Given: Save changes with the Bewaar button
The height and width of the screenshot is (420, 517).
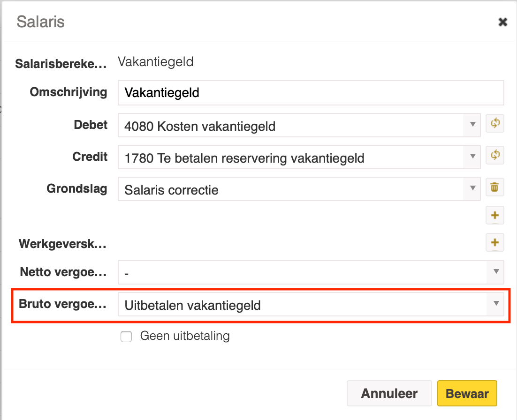Looking at the screenshot, I should point(467,393).
